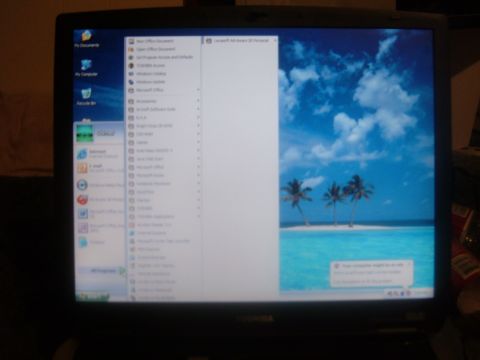Expand the Startup folder
480x360 pixels.
pyautogui.click(x=164, y=200)
